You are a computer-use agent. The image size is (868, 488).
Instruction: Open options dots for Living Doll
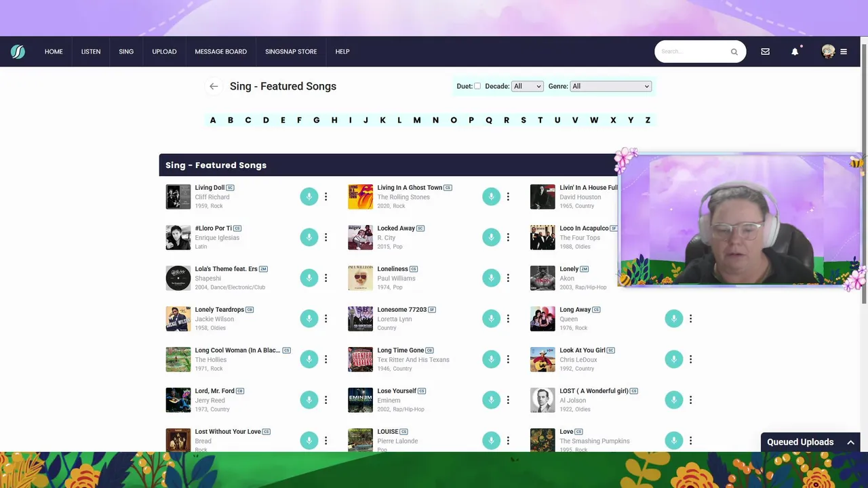coord(325,197)
